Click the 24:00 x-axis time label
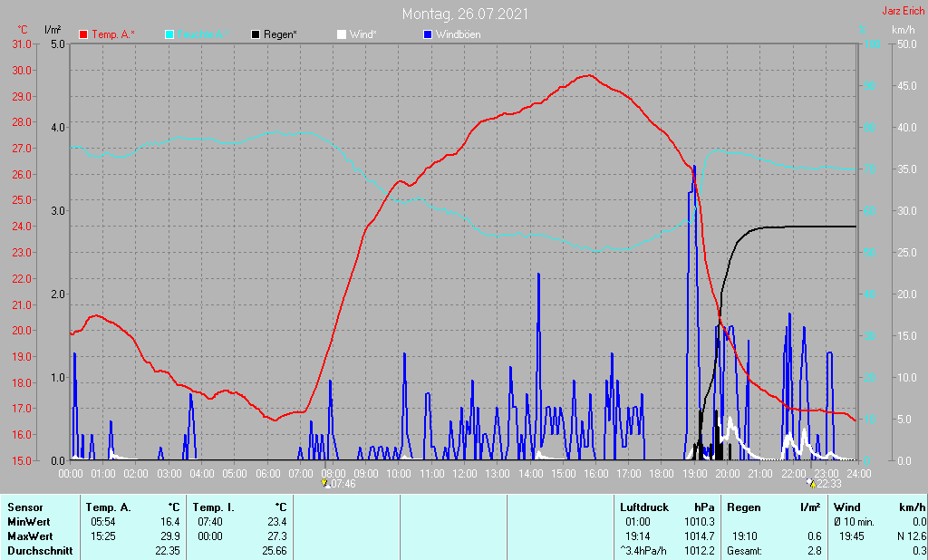This screenshot has width=928, height=560. 859,474
